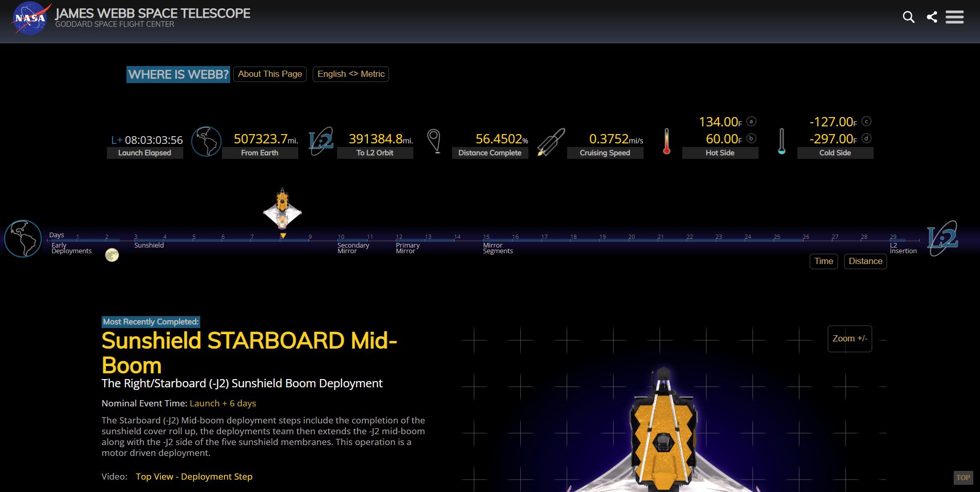Click the 56.4502% value
Screen dimensions: 980x492
(502, 139)
